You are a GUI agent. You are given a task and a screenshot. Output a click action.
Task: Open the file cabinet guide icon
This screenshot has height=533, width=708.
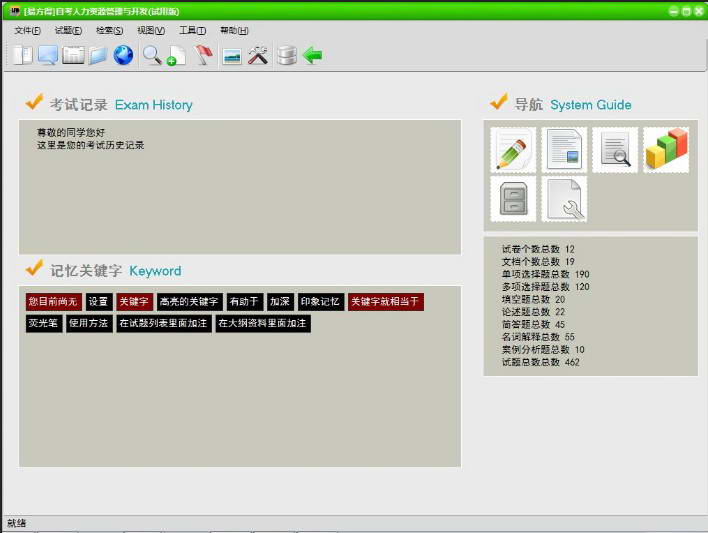[x=513, y=199]
